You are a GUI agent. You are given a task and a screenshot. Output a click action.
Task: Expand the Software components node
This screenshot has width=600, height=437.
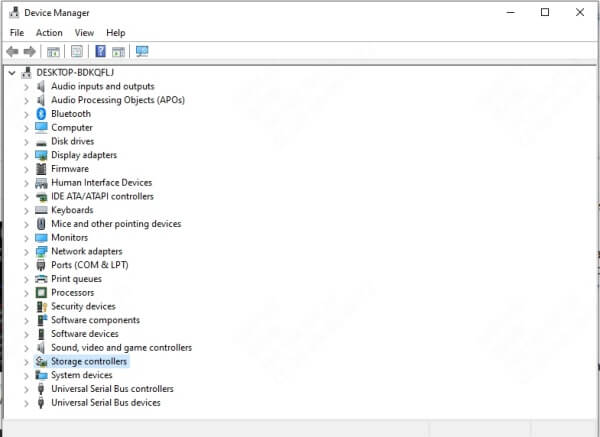[26, 321]
